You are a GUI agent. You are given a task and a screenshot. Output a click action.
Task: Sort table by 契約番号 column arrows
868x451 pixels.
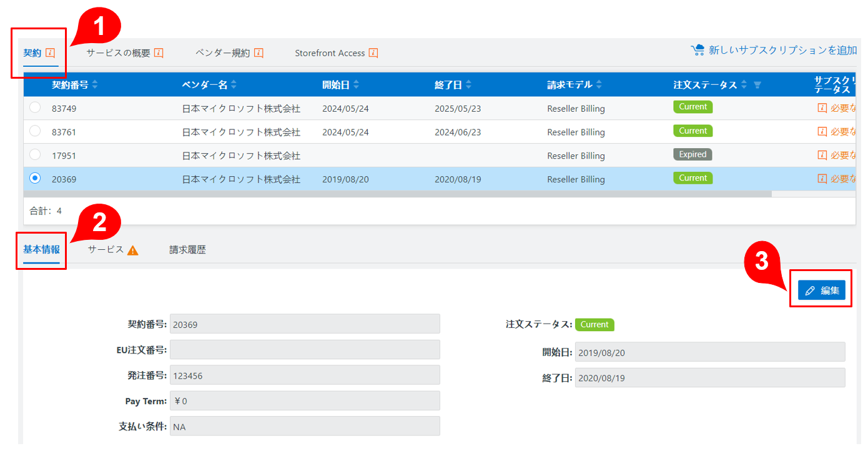(x=95, y=85)
